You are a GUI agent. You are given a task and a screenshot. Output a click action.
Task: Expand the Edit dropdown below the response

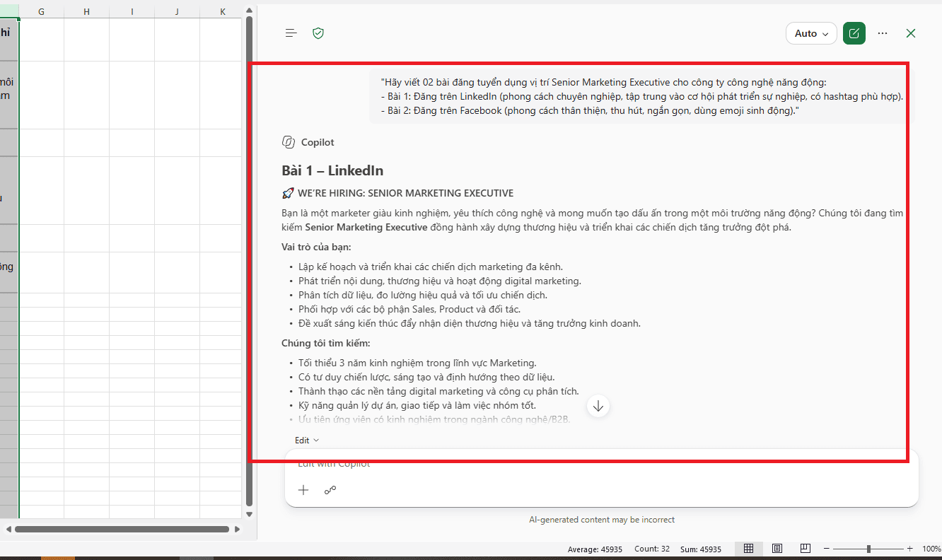[x=307, y=440]
